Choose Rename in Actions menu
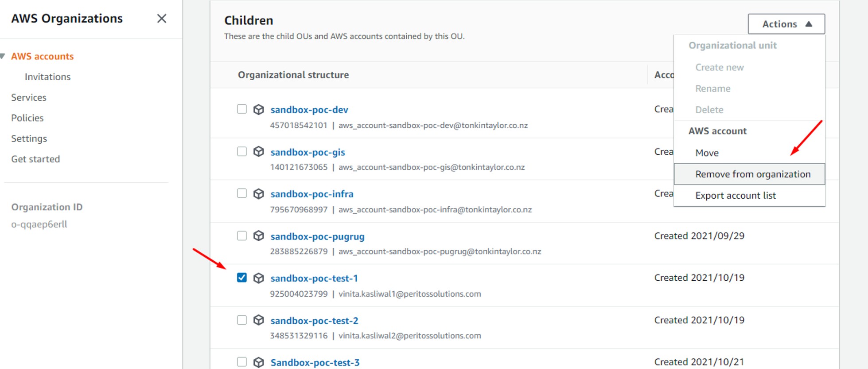Image resolution: width=868 pixels, height=369 pixels. (713, 89)
